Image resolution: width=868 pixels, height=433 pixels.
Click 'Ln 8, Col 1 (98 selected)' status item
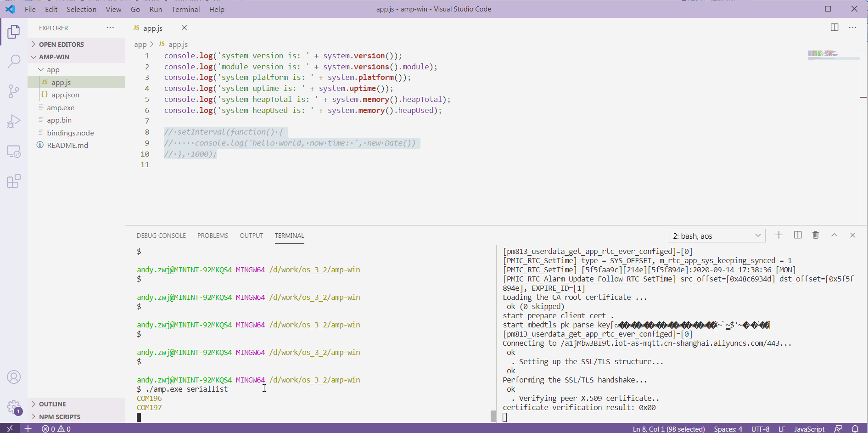pos(669,429)
